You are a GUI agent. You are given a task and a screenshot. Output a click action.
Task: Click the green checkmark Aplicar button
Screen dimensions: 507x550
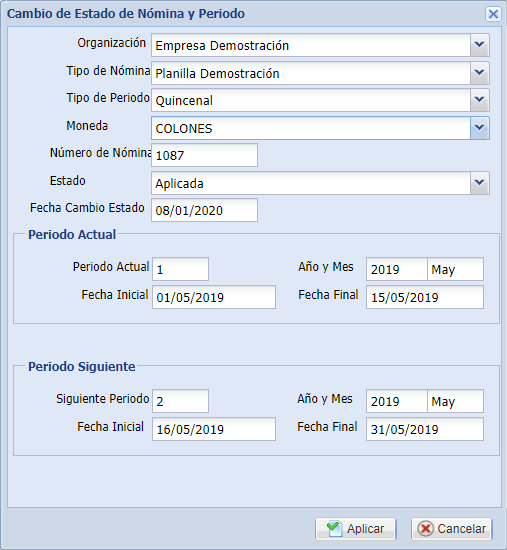pyautogui.click(x=355, y=529)
